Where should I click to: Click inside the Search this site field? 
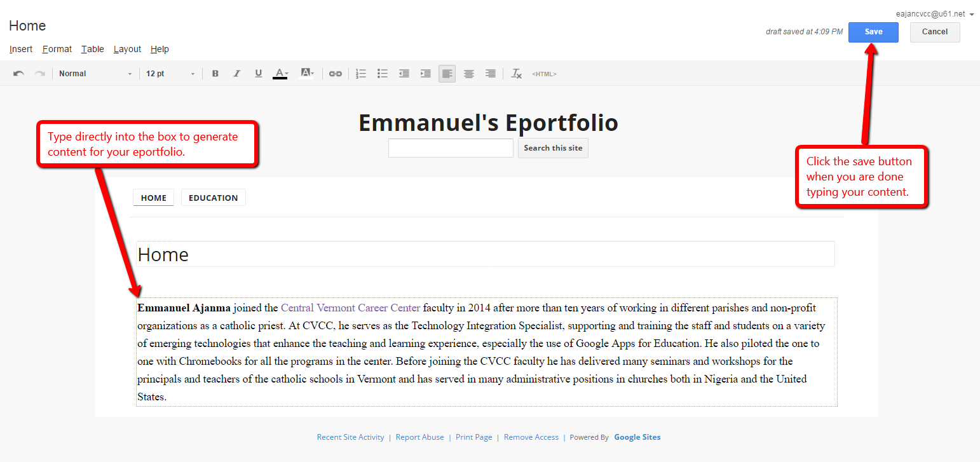coord(451,147)
